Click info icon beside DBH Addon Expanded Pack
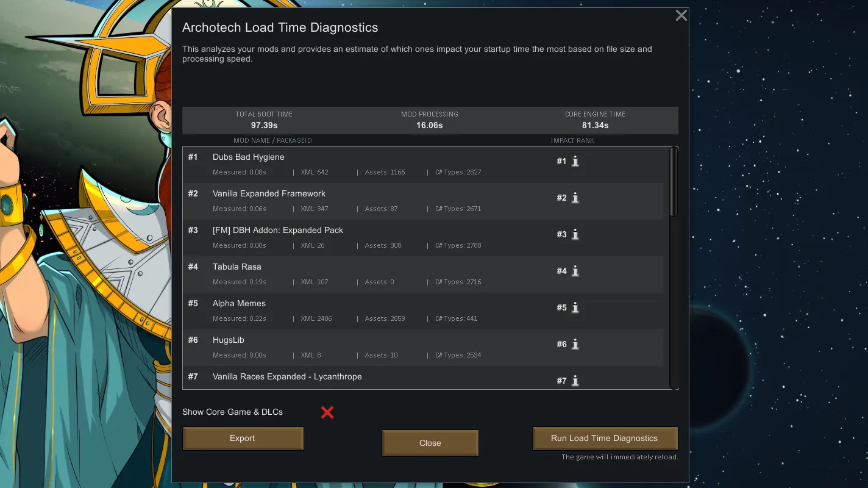This screenshot has height=488, width=868. pos(575,235)
